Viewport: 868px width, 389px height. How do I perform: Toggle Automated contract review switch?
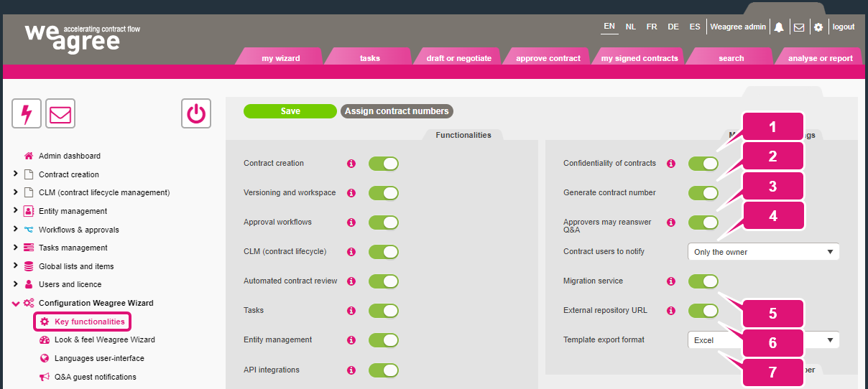coord(384,281)
